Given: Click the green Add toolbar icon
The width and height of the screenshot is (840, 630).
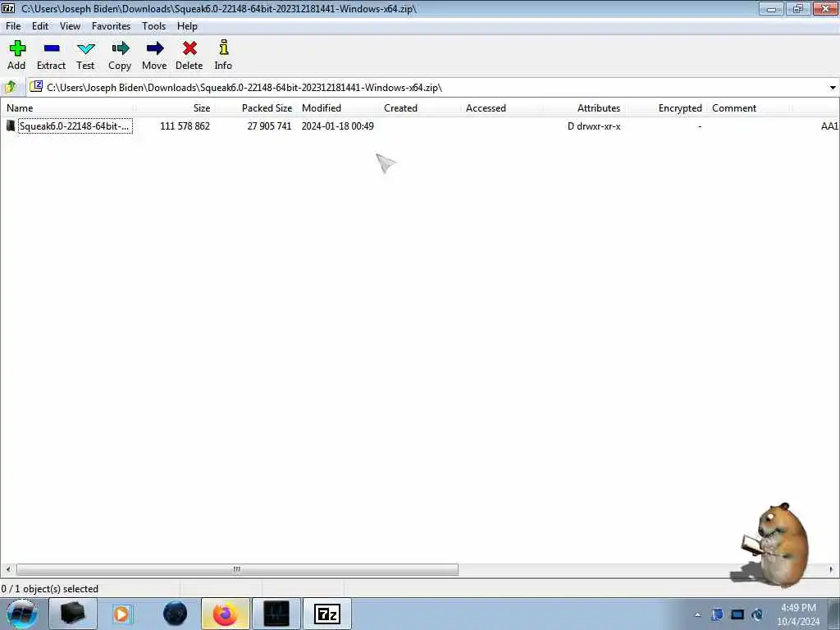Looking at the screenshot, I should pos(17,48).
